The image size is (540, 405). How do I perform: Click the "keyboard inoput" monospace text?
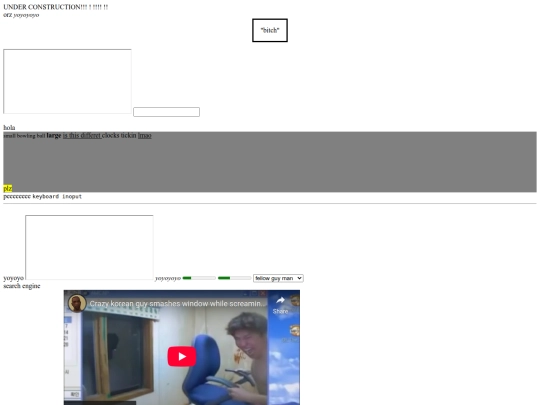pyautogui.click(x=57, y=196)
